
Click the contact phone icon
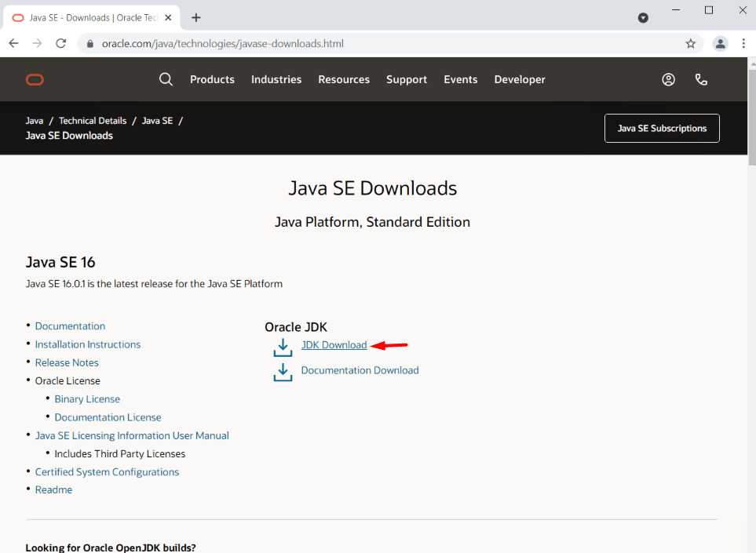coord(701,79)
